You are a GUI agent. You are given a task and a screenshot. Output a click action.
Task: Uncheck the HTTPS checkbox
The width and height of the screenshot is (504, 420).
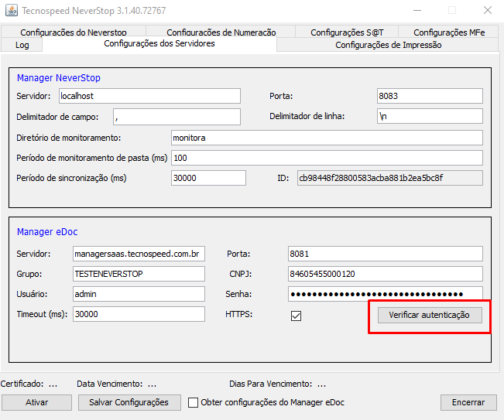coord(296,316)
